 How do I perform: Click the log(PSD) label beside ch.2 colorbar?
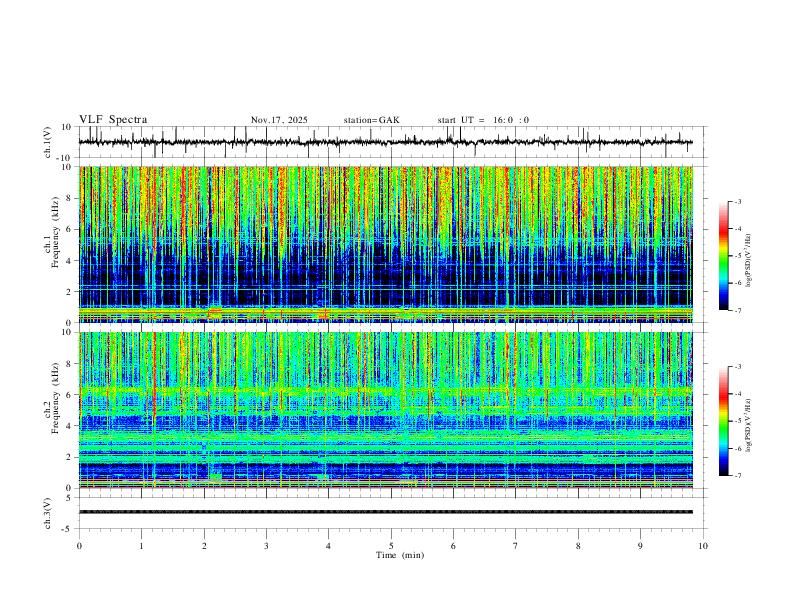coord(748,425)
